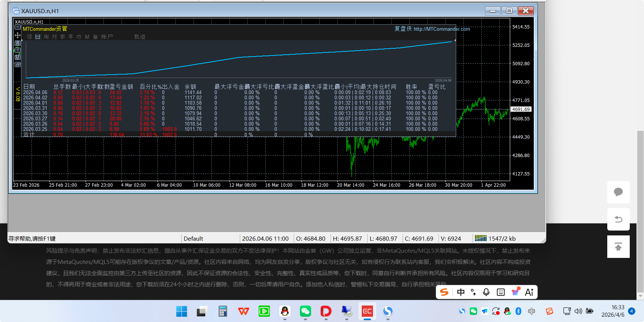Open the http://MTCommander.com link
Screen dimensions: 644x322
click(442, 29)
